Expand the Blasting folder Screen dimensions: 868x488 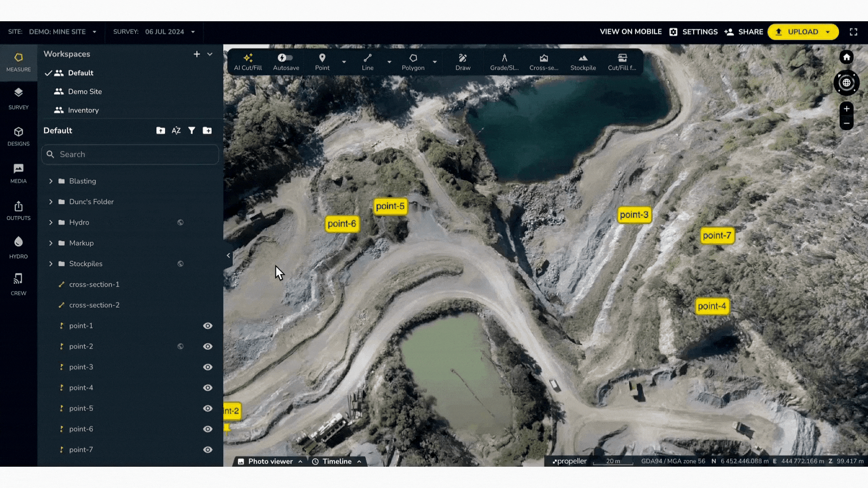(51, 181)
